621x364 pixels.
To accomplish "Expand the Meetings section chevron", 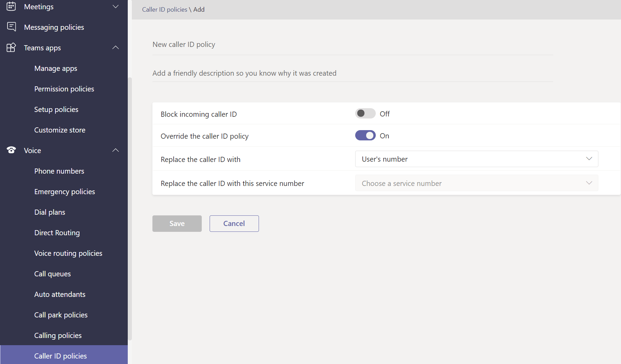I will [x=116, y=7].
